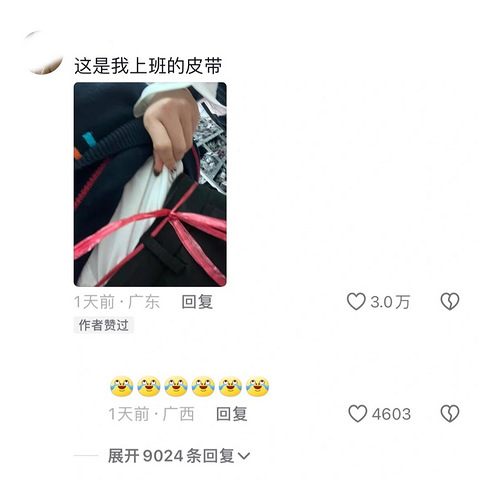Open the commenter's profile avatar

43,53
